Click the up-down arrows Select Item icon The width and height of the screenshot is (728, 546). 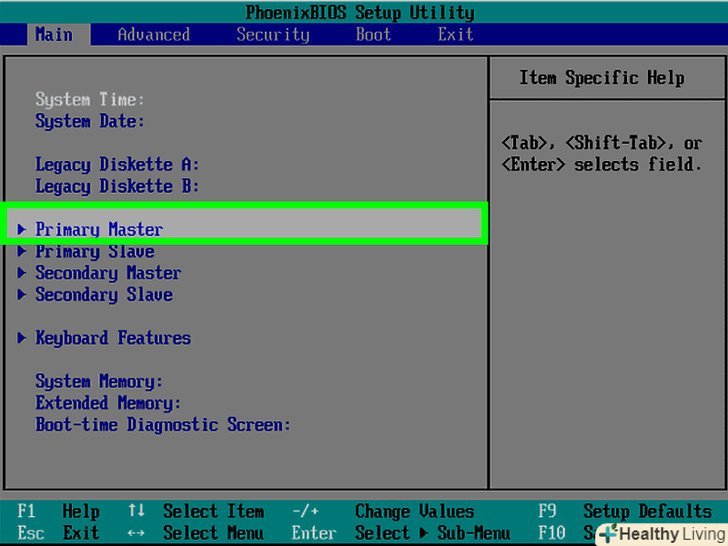coord(136,511)
